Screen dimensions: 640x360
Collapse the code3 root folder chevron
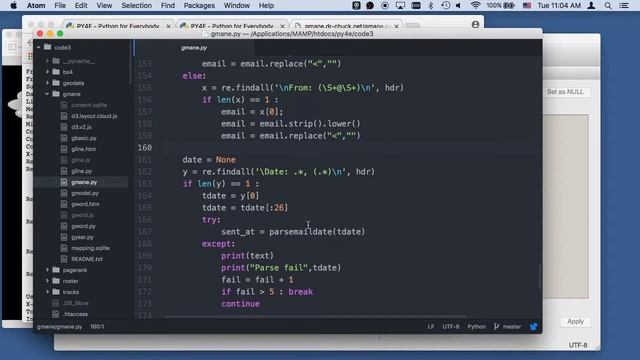pos(39,47)
